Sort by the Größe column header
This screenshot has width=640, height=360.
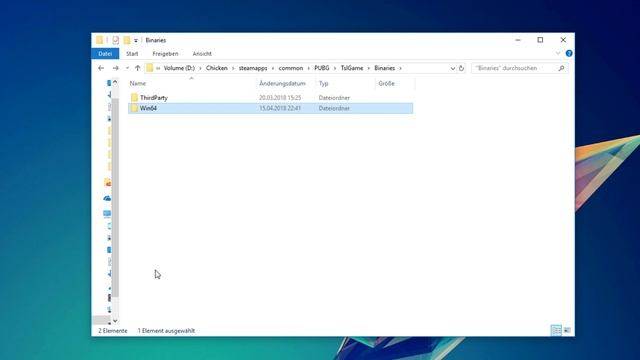[x=386, y=83]
